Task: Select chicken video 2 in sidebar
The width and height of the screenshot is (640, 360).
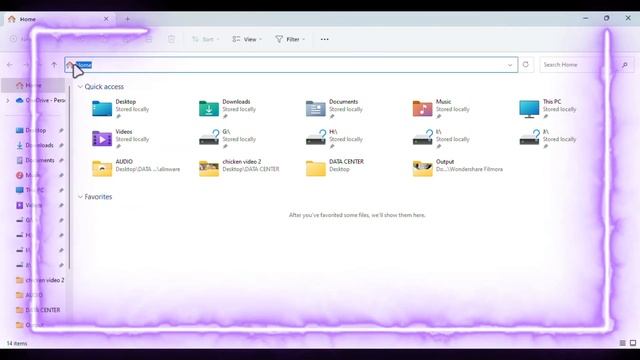Action: coord(40,280)
